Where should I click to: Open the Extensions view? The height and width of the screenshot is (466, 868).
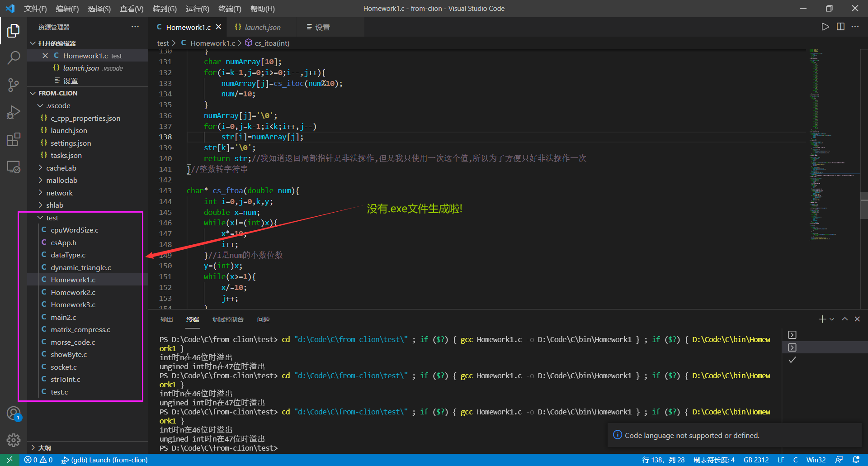point(14,139)
